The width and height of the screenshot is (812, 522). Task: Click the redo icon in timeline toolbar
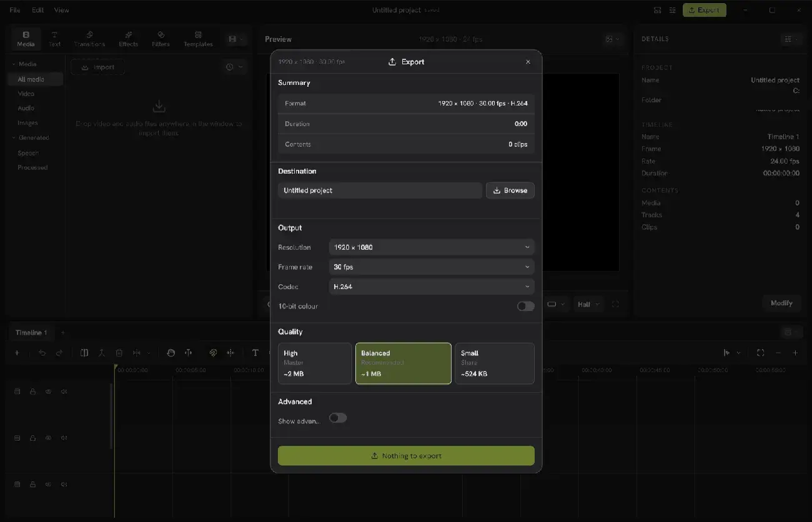(59, 353)
